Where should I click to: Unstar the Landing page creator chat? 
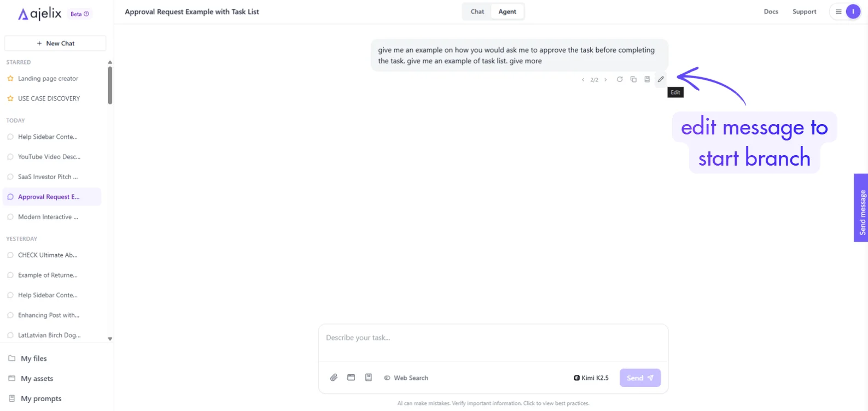(x=10, y=79)
